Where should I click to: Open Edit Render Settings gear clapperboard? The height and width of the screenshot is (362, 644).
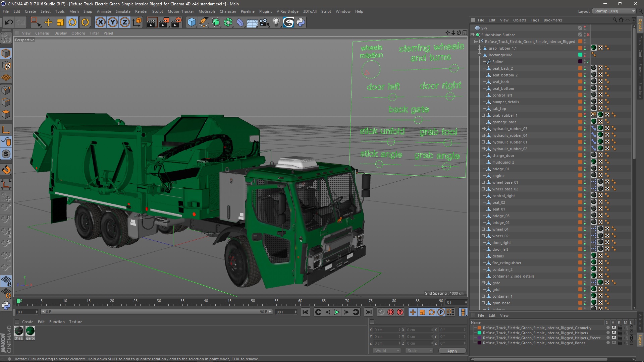click(x=176, y=22)
